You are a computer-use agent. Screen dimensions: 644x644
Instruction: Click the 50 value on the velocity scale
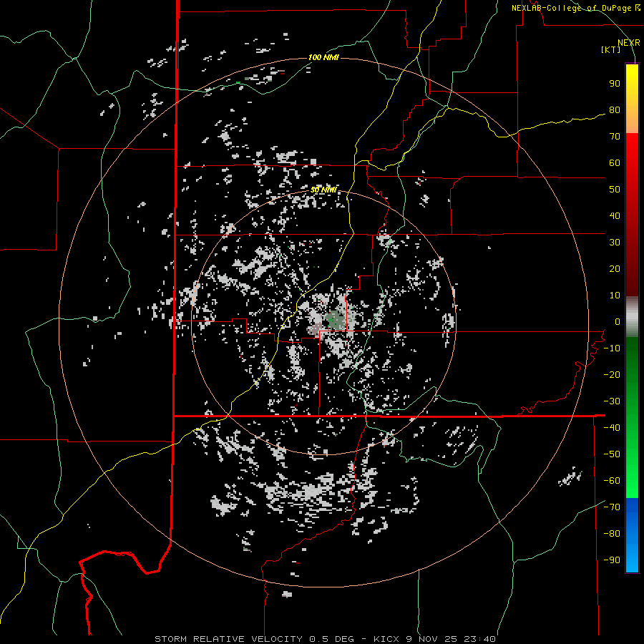pos(615,190)
